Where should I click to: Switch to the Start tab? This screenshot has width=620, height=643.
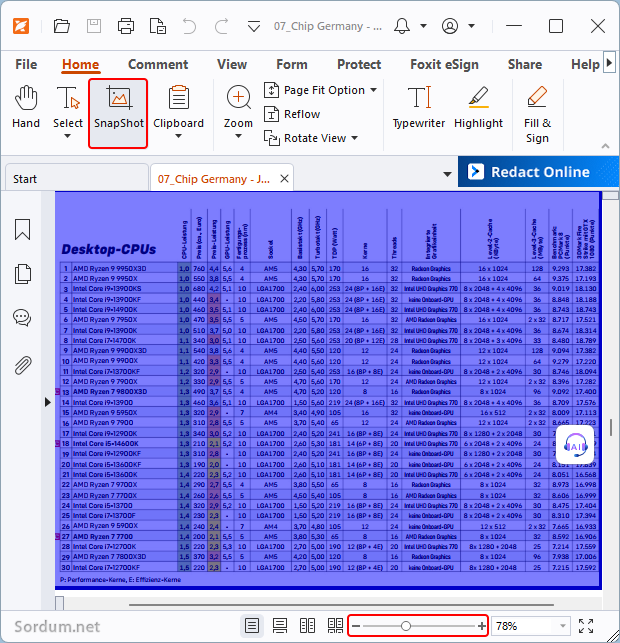coord(26,179)
